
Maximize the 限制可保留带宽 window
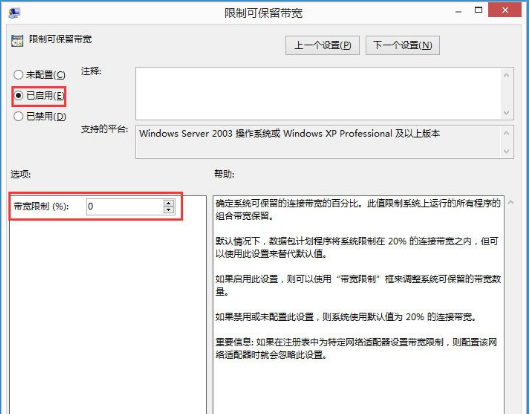click(x=478, y=10)
